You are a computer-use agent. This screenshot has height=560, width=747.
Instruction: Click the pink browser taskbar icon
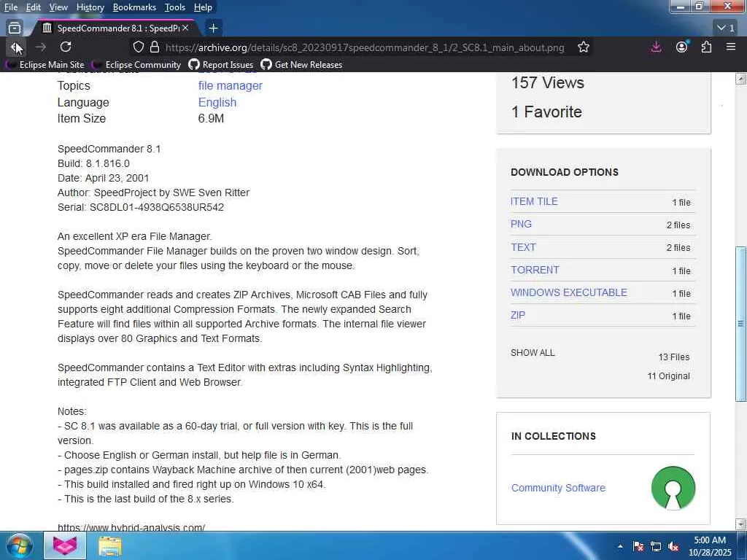point(65,545)
